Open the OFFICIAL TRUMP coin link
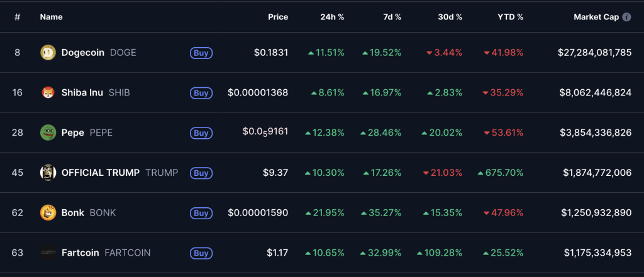This screenshot has width=644, height=277. tap(101, 173)
